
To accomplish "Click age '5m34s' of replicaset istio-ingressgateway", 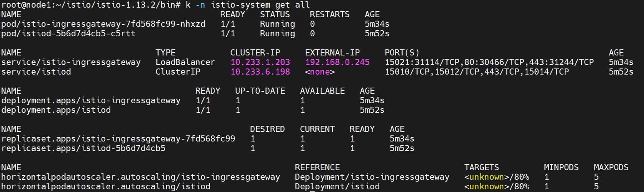I will 402,139.
